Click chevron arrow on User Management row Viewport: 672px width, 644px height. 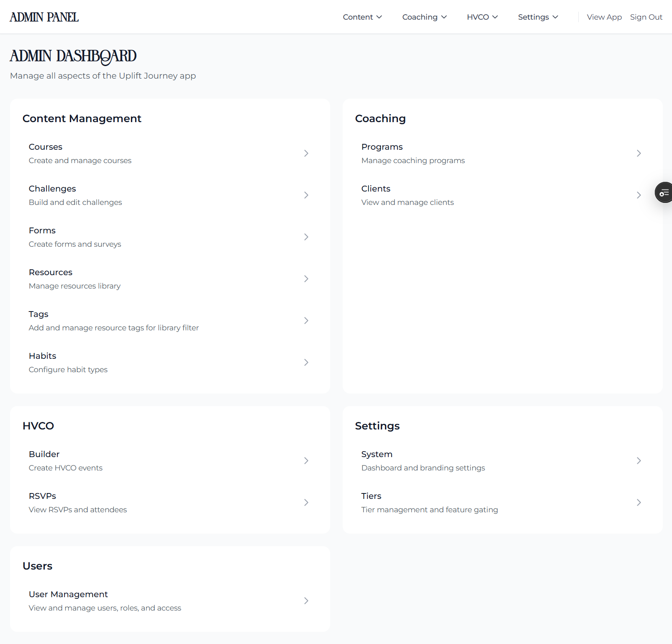[x=306, y=601]
